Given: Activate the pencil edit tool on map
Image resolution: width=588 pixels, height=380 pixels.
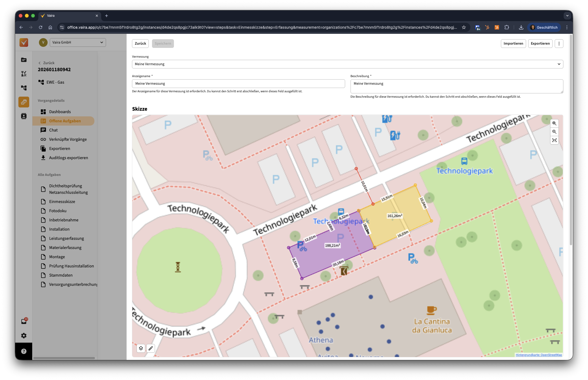Looking at the screenshot, I should (x=151, y=348).
